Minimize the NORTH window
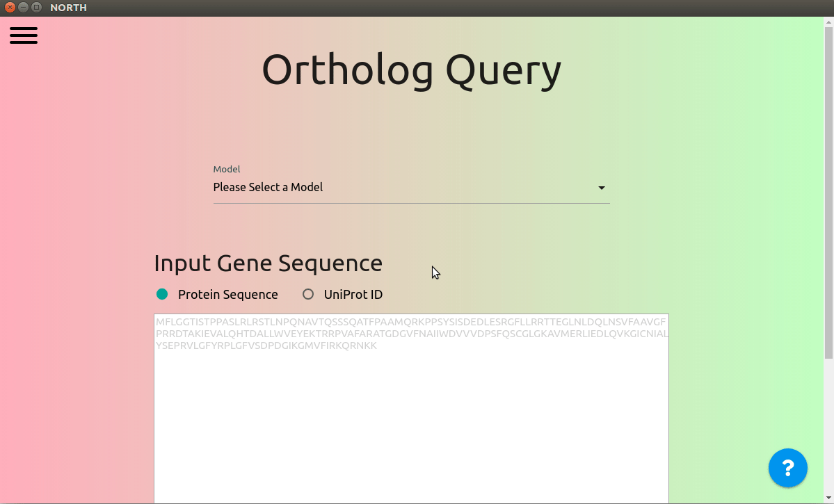Image resolution: width=834 pixels, height=504 pixels. [x=23, y=8]
